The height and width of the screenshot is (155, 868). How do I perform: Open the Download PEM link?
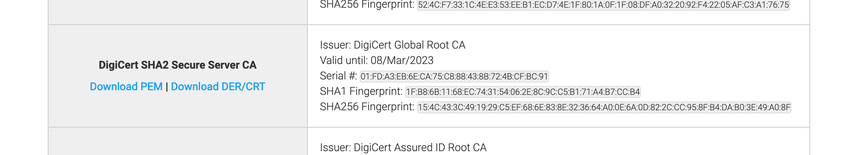pyautogui.click(x=126, y=87)
